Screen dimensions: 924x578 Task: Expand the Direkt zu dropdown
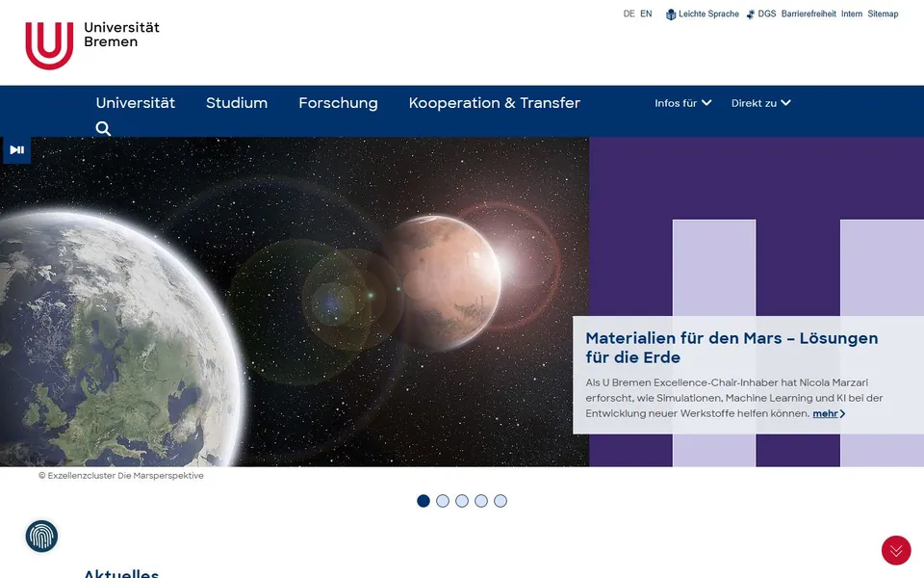[760, 103]
